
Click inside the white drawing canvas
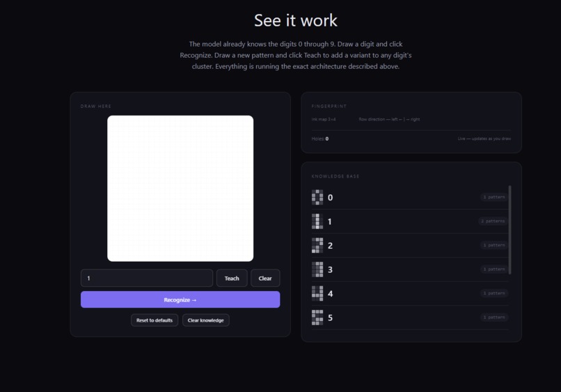click(x=180, y=188)
